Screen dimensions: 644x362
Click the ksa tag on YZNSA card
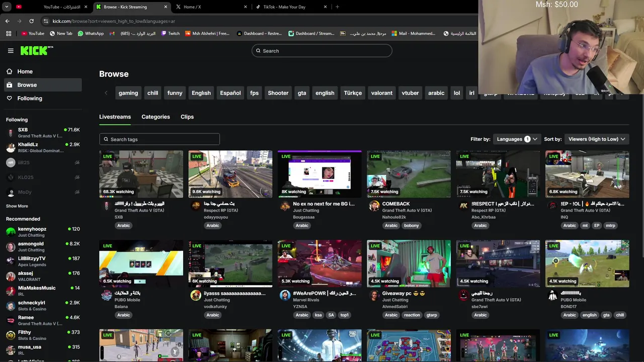click(318, 315)
